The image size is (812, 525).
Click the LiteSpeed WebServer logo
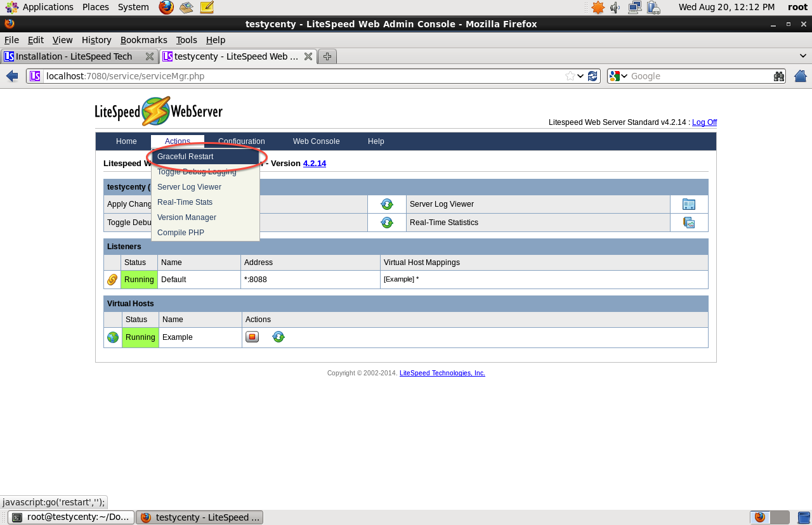click(159, 112)
